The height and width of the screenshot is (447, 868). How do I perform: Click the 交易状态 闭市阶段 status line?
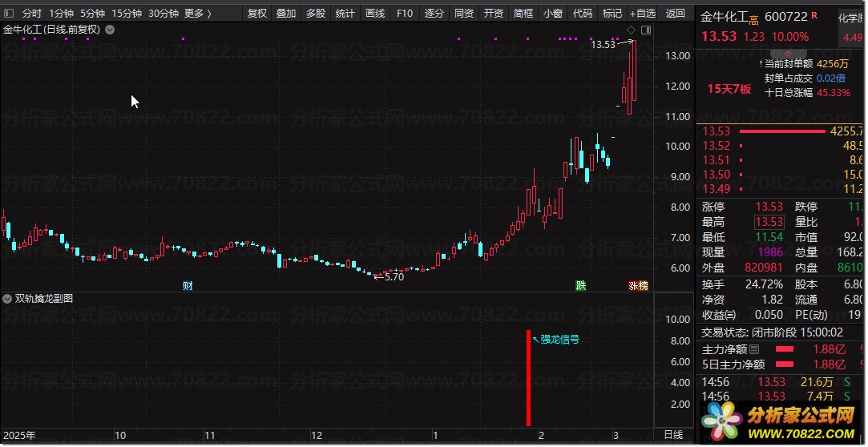pos(773,332)
